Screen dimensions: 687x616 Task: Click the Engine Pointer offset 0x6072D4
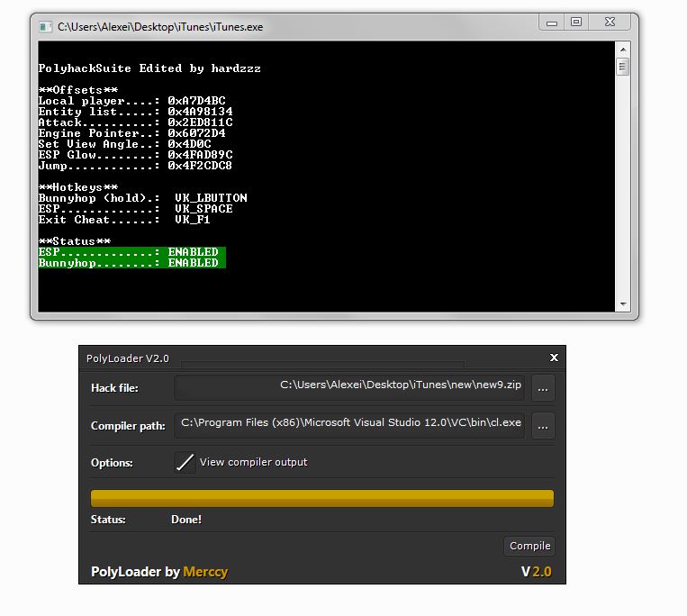(x=196, y=133)
